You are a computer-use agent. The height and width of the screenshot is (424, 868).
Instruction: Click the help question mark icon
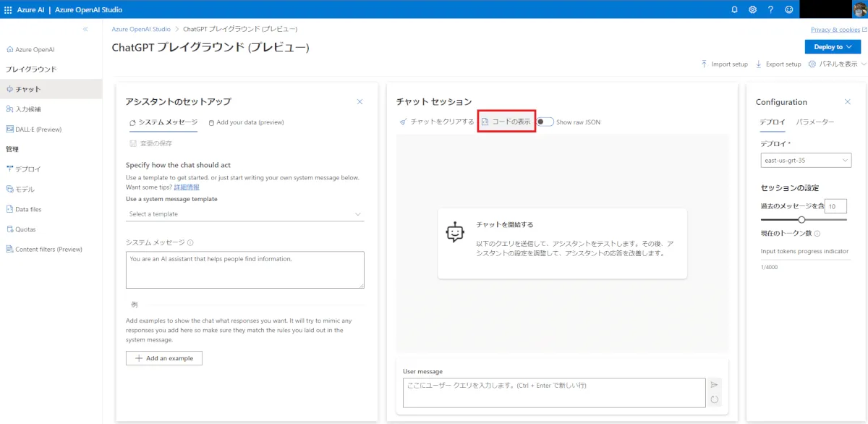(770, 9)
